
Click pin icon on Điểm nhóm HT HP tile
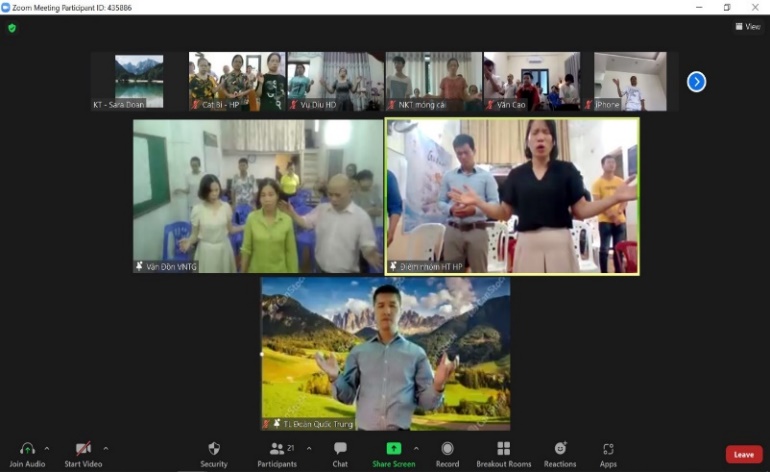click(393, 266)
